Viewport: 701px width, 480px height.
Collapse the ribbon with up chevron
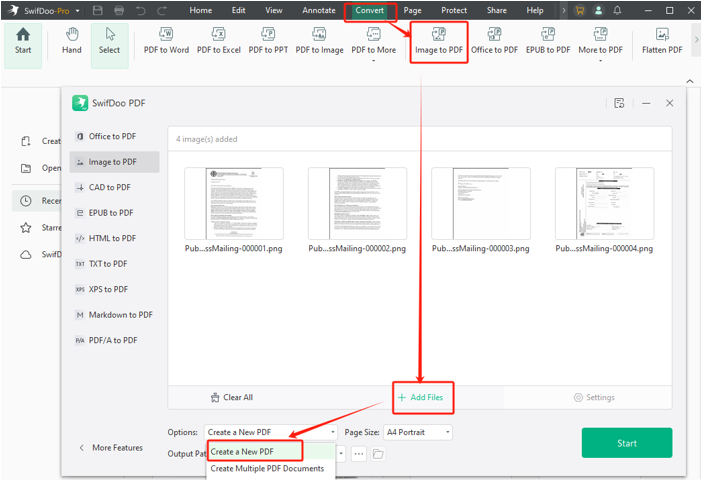(690, 81)
